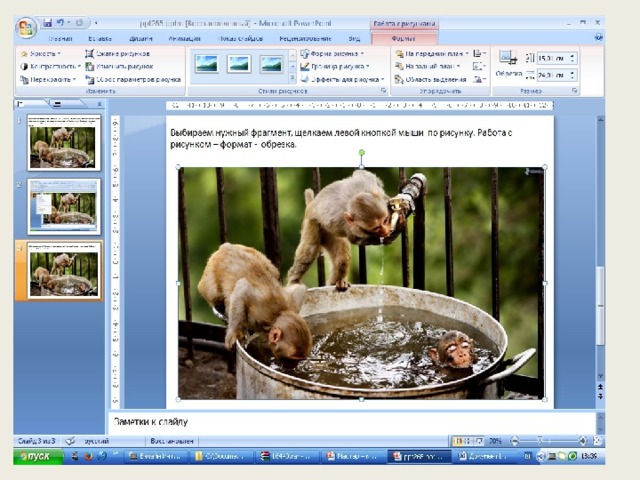Viewport: 640px width, 480px height.
Task: Click the Изменить рисунок change picture icon
Action: point(89,66)
